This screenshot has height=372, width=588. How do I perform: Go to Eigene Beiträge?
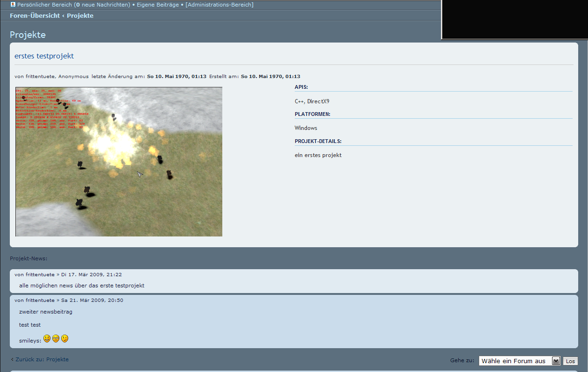(157, 5)
